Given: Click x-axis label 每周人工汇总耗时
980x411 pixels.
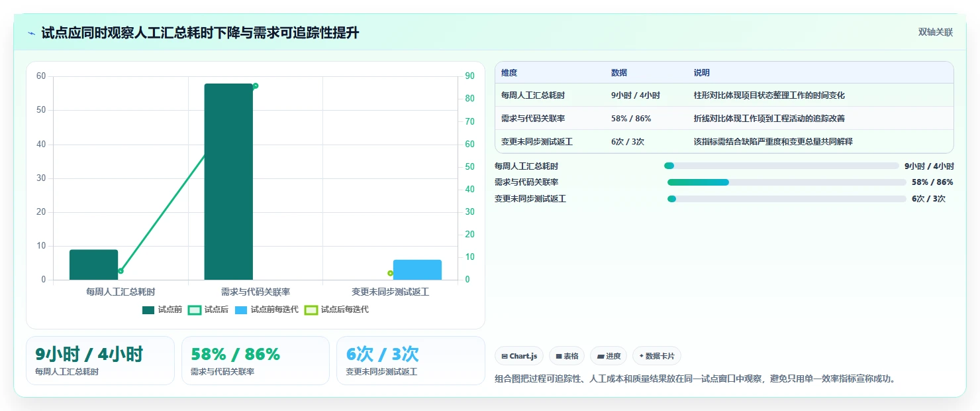Looking at the screenshot, I should (x=121, y=292).
